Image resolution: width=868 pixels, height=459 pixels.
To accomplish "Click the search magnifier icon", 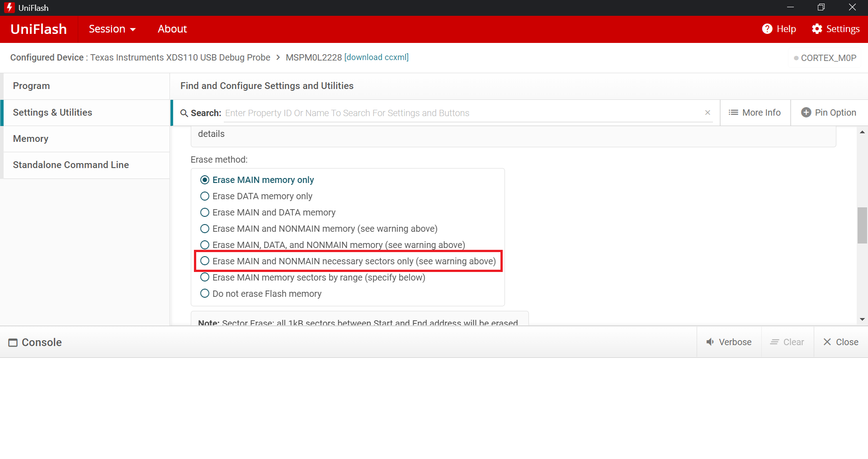I will click(x=184, y=113).
